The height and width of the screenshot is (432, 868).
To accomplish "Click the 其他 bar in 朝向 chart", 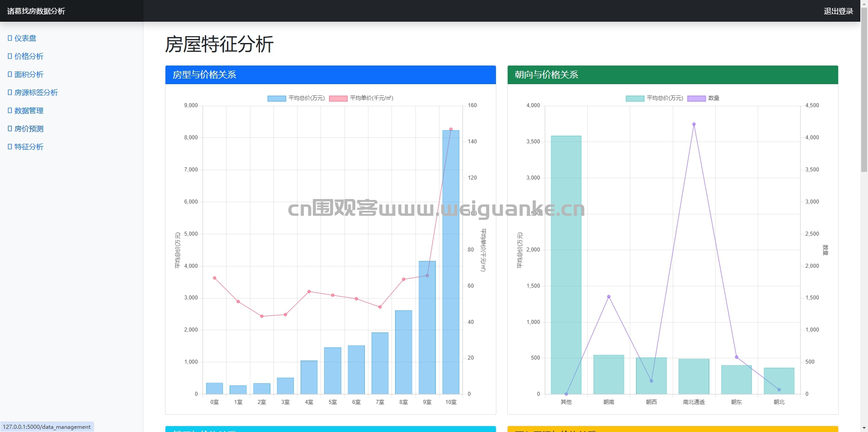I will (x=566, y=265).
